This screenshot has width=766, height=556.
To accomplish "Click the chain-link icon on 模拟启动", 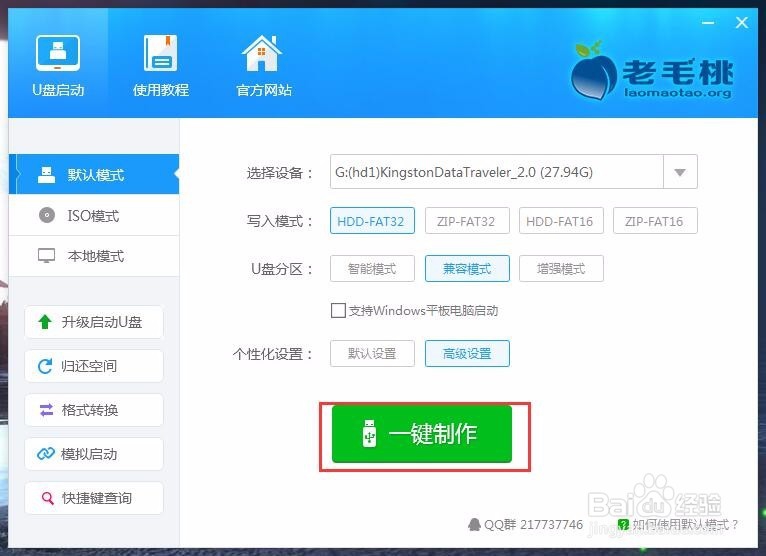I will pos(46,454).
